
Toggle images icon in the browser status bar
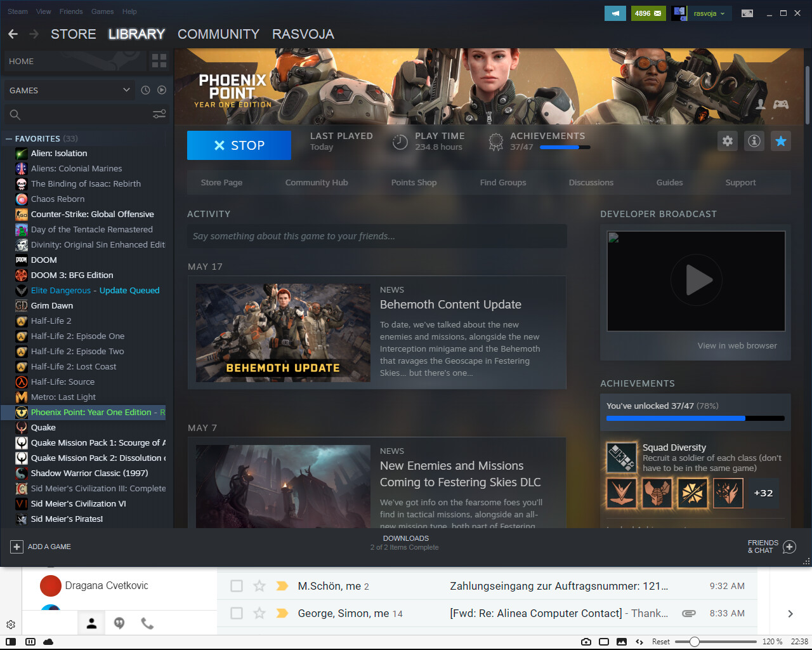point(622,642)
